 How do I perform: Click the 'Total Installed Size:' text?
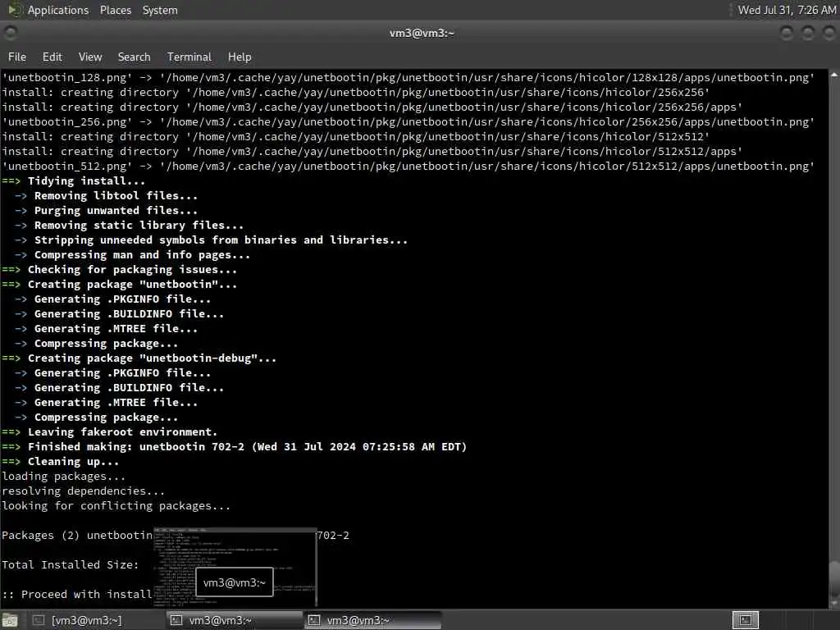pos(71,564)
